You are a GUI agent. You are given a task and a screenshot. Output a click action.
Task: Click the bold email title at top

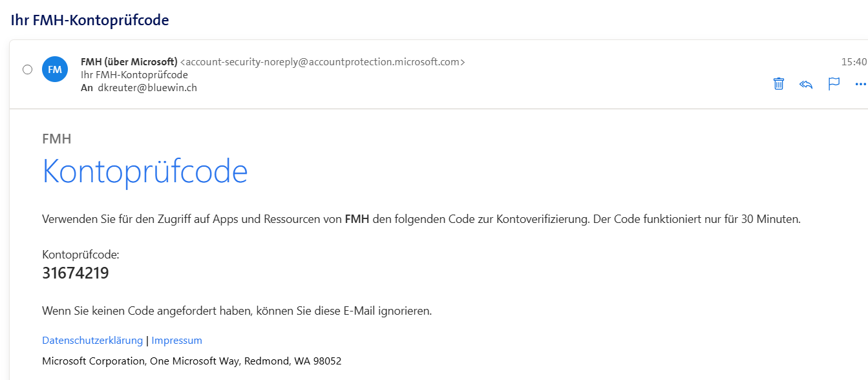point(90,20)
